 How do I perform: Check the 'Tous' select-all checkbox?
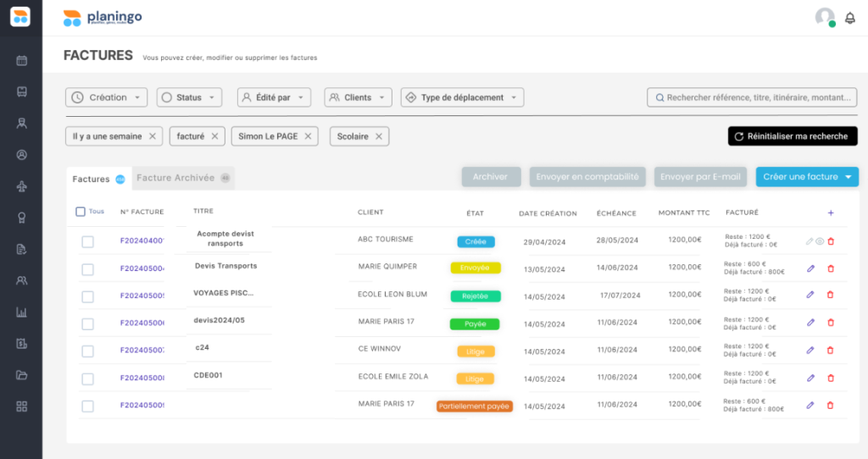[x=81, y=212]
